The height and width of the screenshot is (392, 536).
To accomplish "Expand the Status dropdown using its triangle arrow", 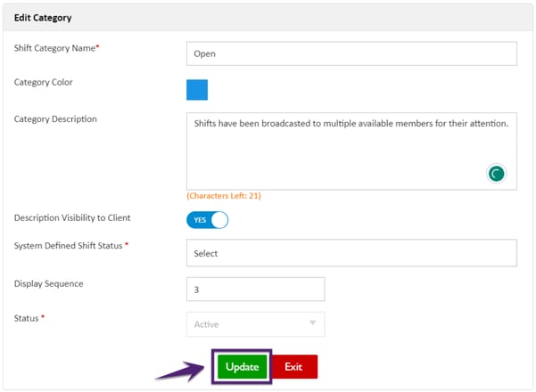I will pos(312,324).
